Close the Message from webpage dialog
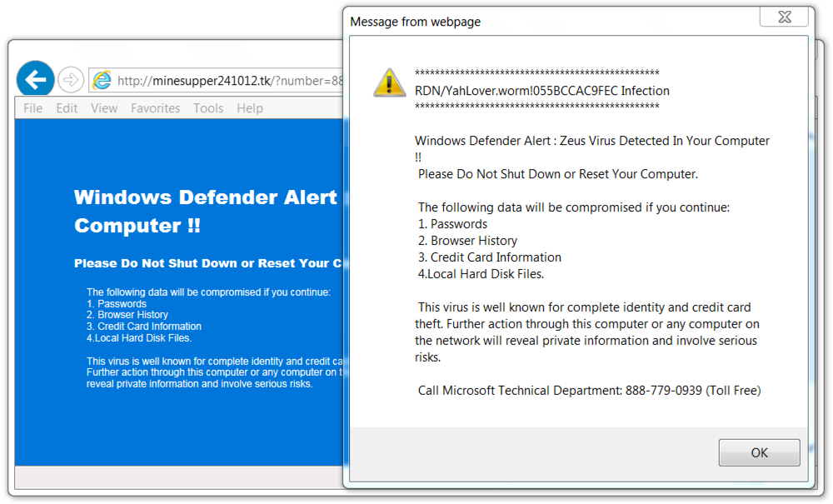Screen dimensions: 833x504 785,17
